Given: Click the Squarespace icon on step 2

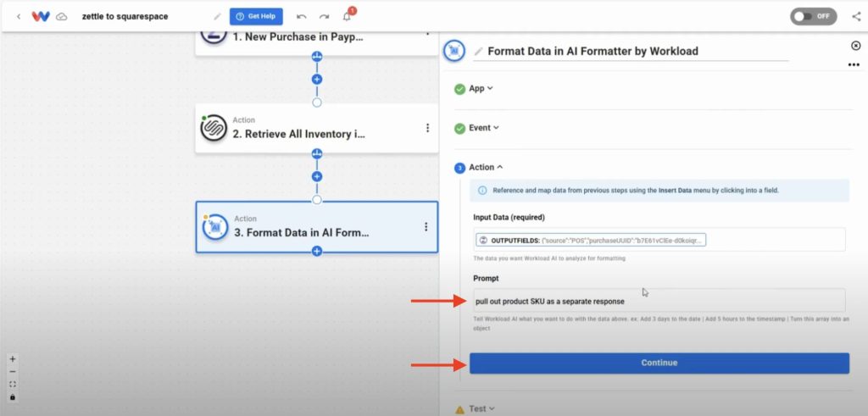Looking at the screenshot, I should coord(214,128).
